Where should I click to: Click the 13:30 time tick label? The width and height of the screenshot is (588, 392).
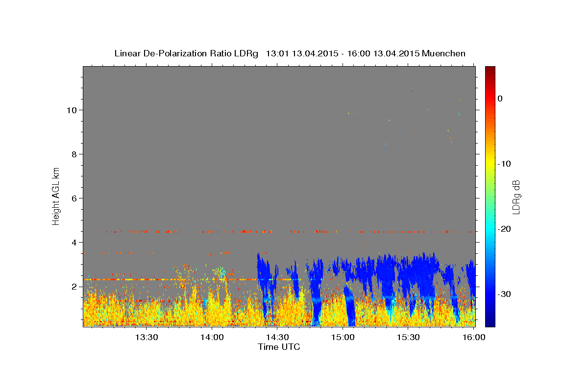tap(147, 337)
